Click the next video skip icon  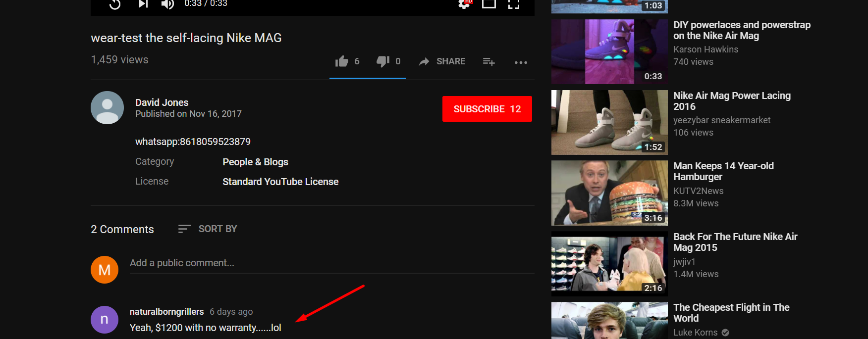(143, 4)
